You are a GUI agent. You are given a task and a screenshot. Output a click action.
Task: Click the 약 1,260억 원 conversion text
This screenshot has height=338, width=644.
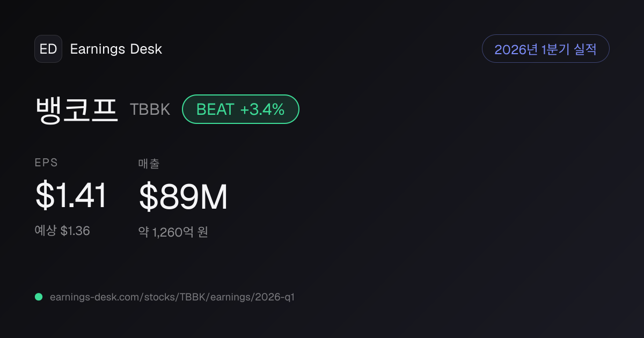(x=173, y=232)
